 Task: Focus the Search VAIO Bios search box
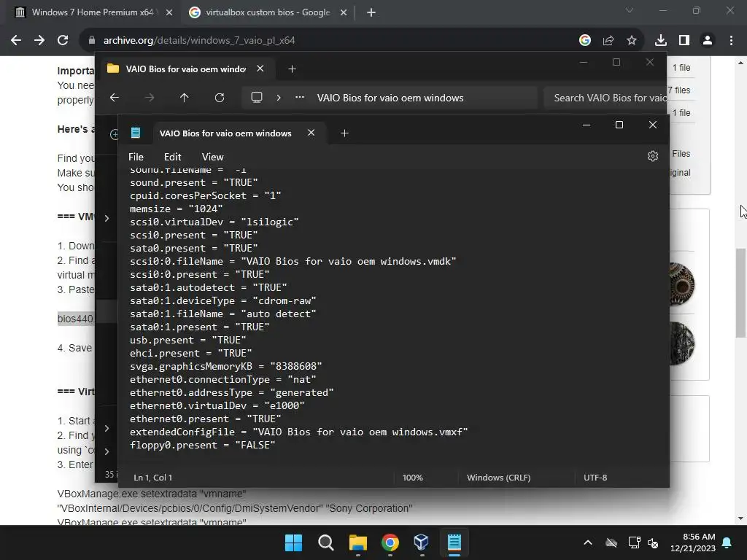(x=605, y=98)
